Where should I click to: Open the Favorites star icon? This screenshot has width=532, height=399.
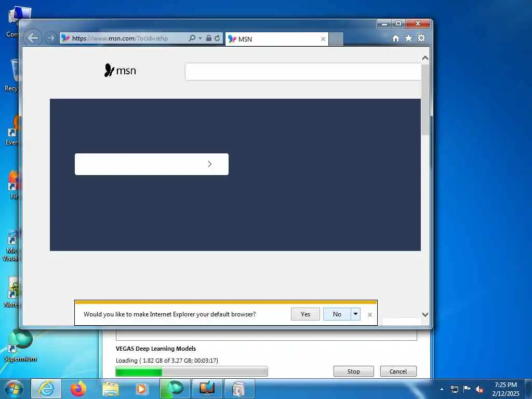(x=408, y=38)
